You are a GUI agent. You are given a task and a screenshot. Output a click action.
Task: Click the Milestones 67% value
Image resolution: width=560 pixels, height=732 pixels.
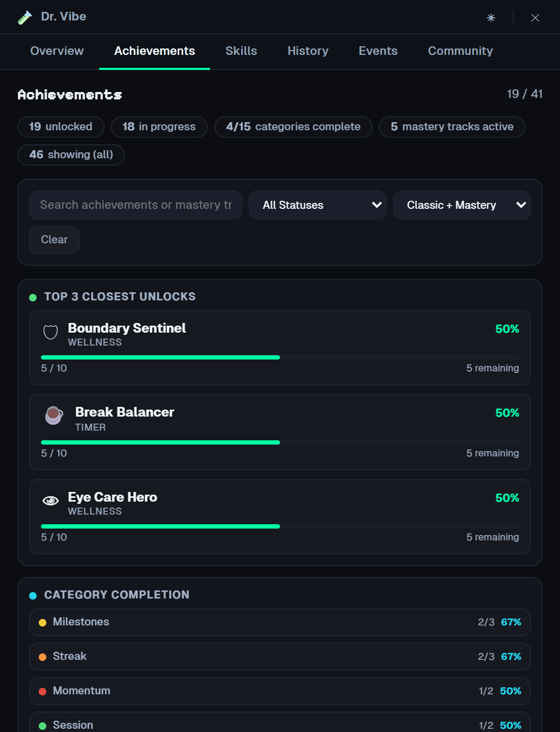click(511, 622)
